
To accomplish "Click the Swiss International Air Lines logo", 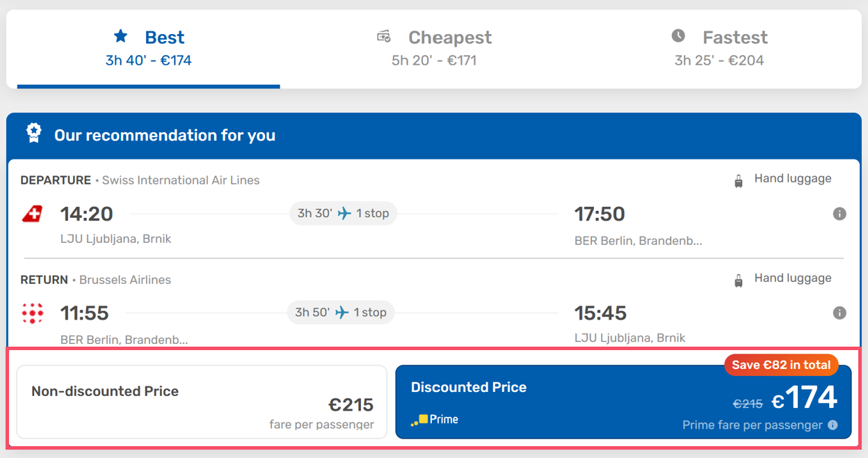I will [x=33, y=214].
